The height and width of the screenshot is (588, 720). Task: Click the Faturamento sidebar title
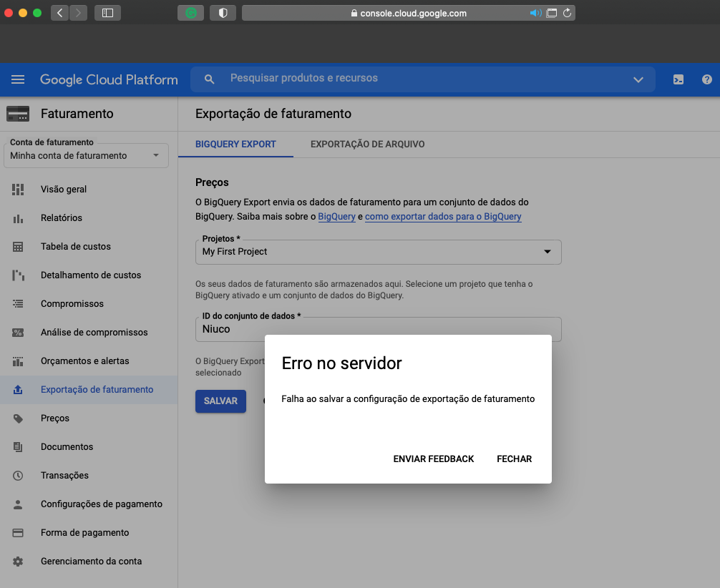pyautogui.click(x=77, y=114)
